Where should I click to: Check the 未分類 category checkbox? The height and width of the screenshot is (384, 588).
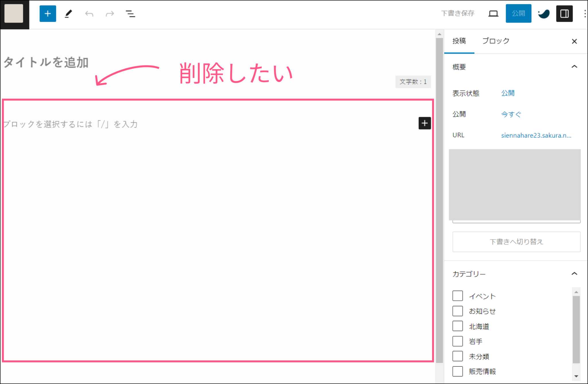point(458,356)
